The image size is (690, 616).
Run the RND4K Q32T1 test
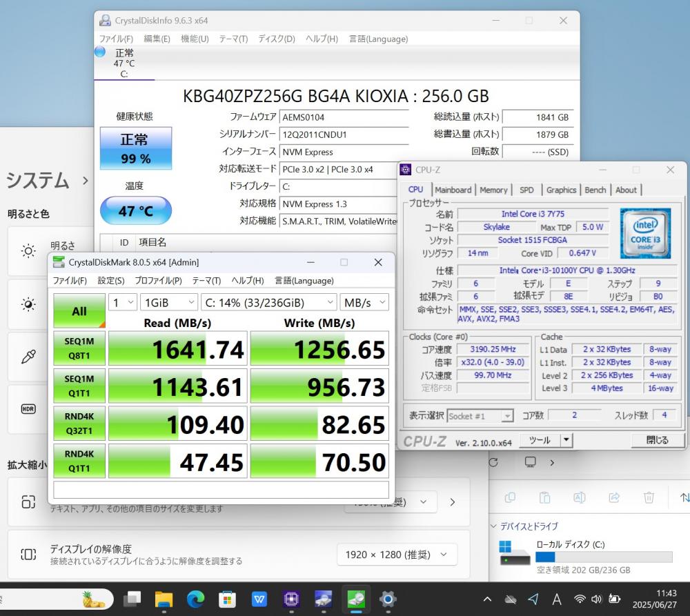[x=79, y=424]
